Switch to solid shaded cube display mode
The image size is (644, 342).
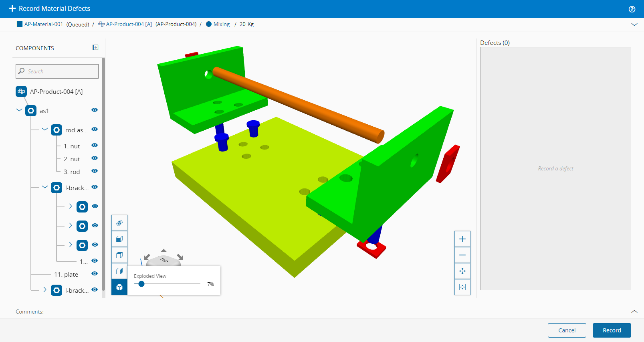[119, 239]
